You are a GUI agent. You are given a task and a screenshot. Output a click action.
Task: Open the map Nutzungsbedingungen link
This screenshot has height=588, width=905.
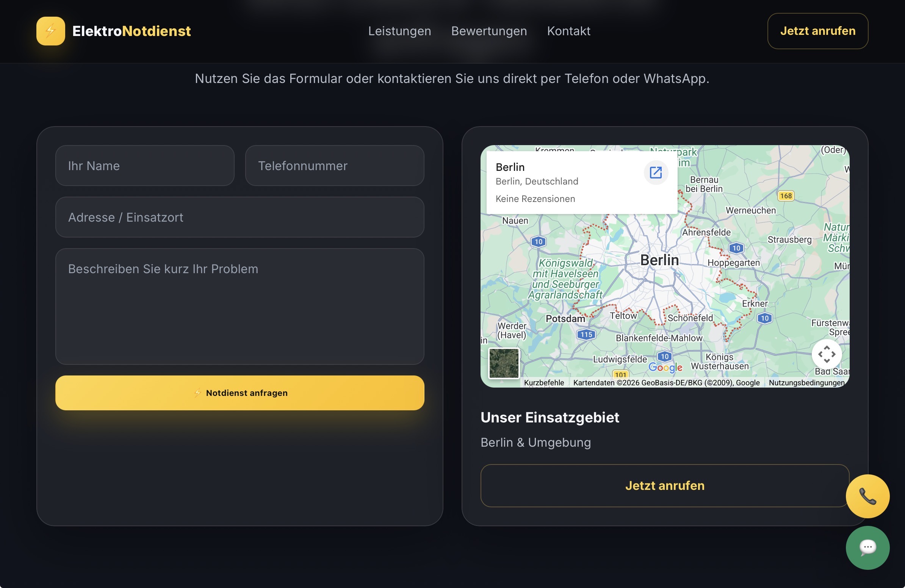pyautogui.click(x=806, y=383)
